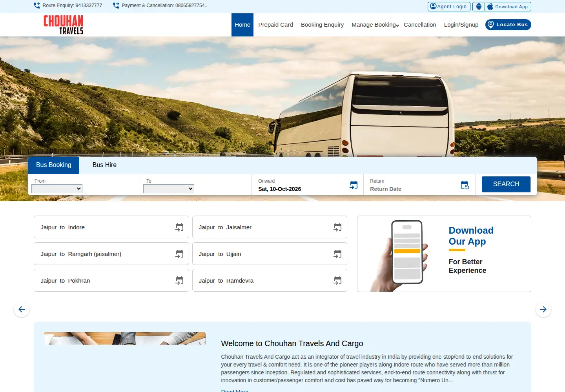Click the Chouhan Travels logo
The image size is (565, 392).
click(x=63, y=25)
